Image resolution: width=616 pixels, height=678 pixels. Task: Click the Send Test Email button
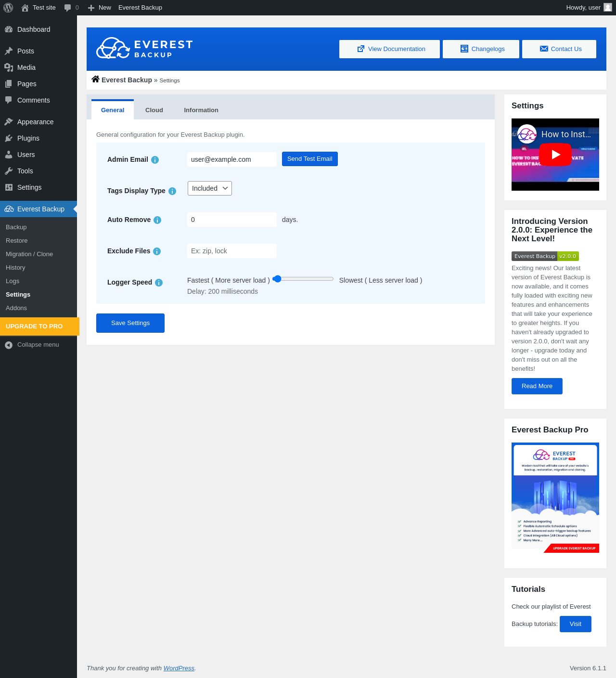click(310, 159)
